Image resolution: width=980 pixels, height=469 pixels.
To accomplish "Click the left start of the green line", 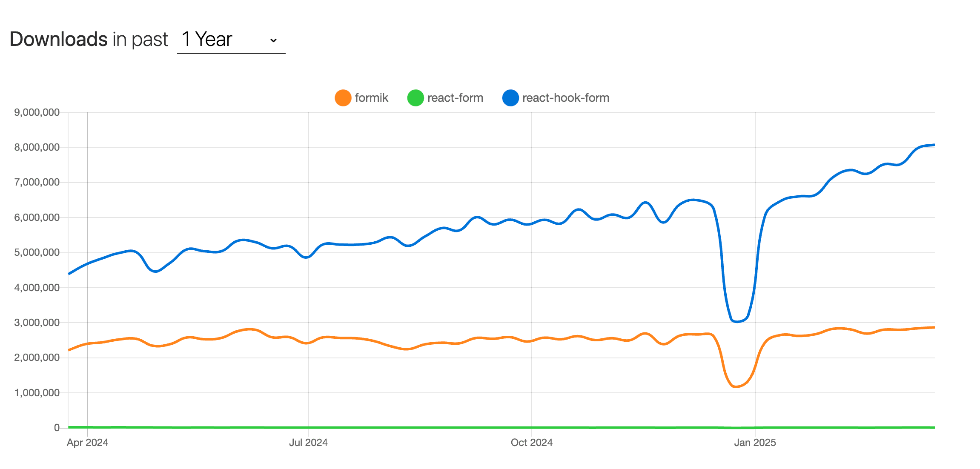I will pos(69,427).
